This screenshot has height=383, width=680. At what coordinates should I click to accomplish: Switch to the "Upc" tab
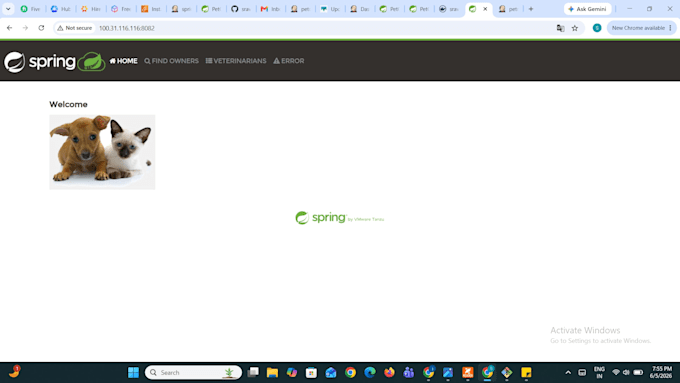coord(330,9)
